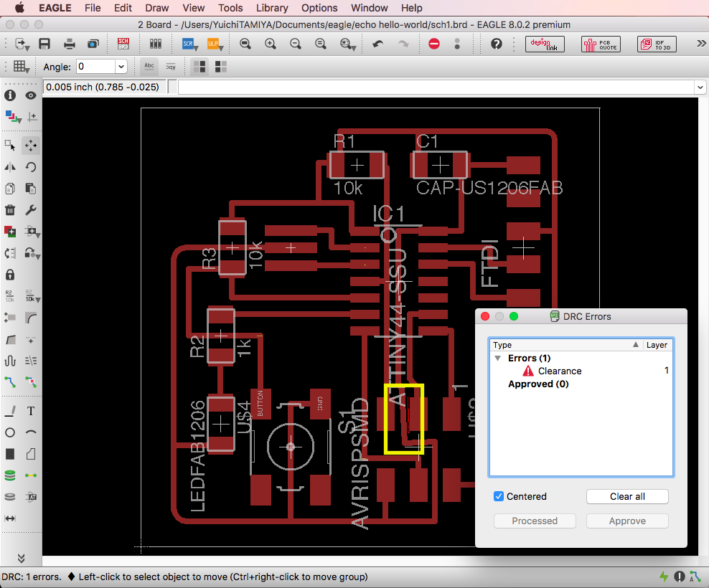
Task: Toggle normal text orientation (Abc)
Action: pyautogui.click(x=149, y=67)
